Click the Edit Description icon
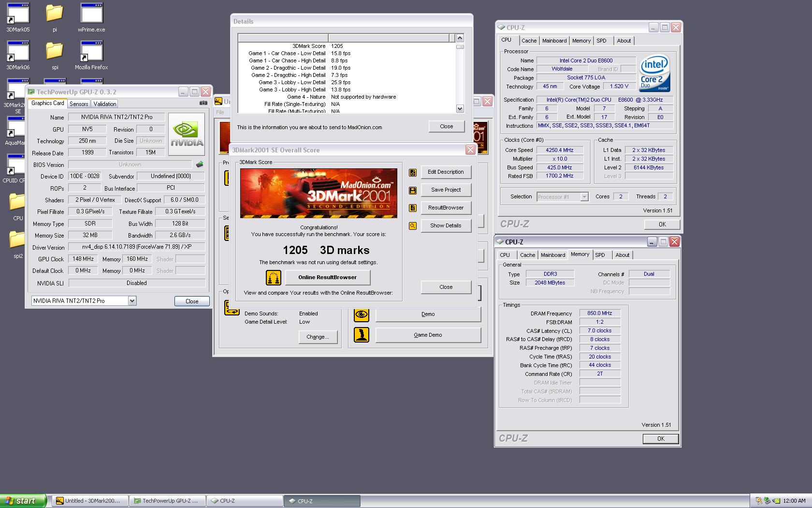This screenshot has height=508, width=812. click(413, 172)
